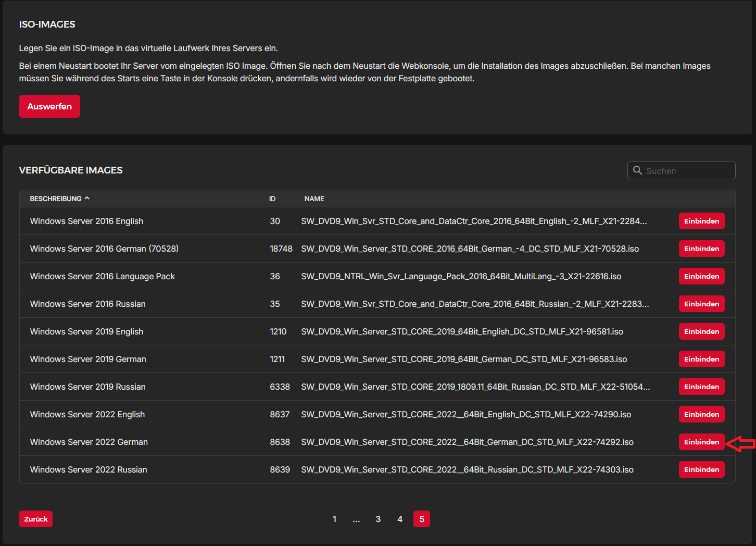This screenshot has width=756, height=546.
Task: Sort table by the ID column header
Action: (x=272, y=198)
